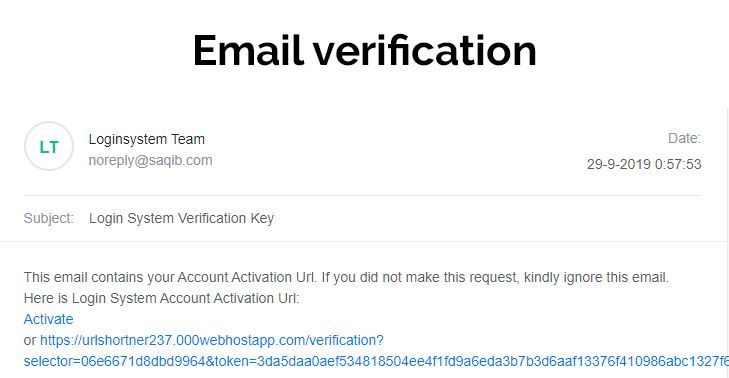729x378 pixels.
Task: Click the subject text Login System Verification Key
Action: point(181,218)
